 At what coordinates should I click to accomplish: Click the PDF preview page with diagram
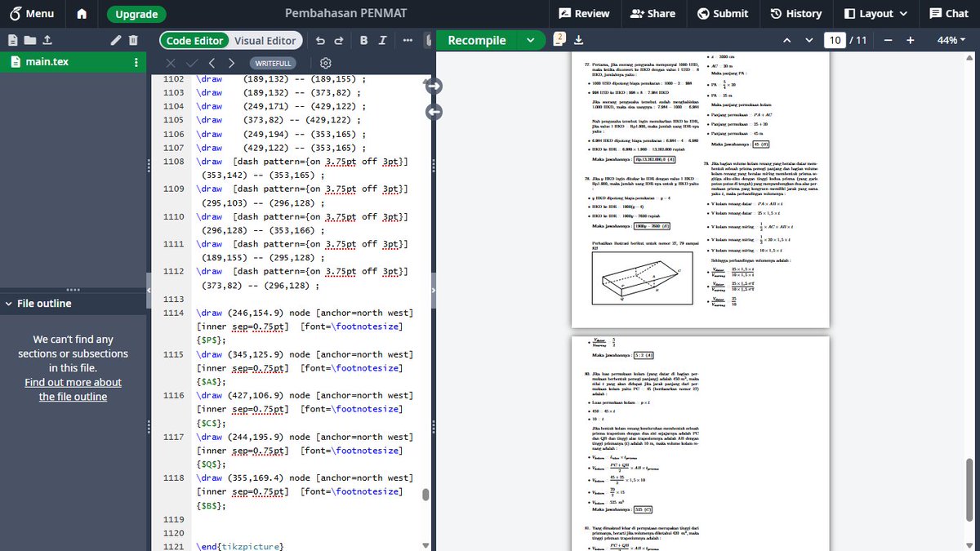[700, 192]
